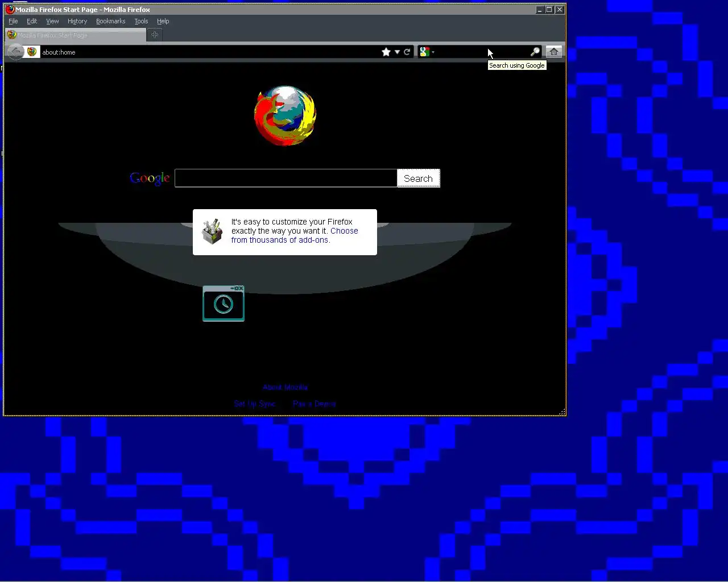The height and width of the screenshot is (582, 728).
Task: Open the Help menu
Action: 163,21
